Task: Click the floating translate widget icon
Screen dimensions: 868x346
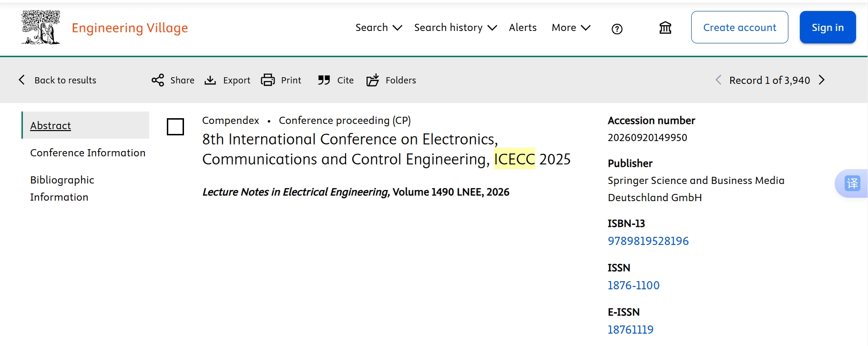Action: 852,183
